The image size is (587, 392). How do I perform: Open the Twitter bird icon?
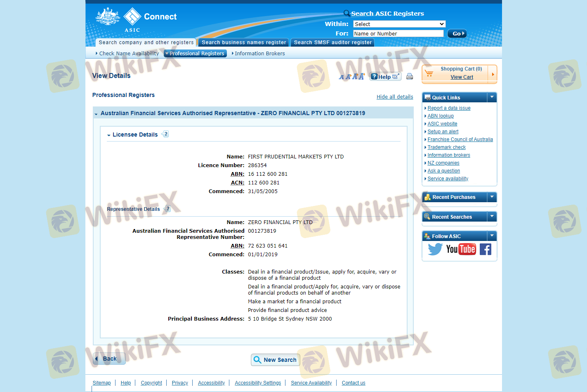435,249
